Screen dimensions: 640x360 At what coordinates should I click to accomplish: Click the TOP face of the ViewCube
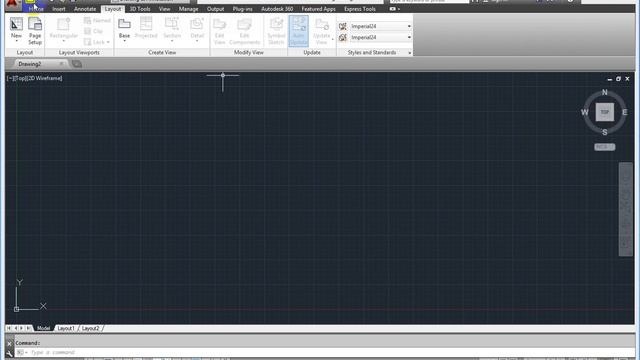tap(604, 112)
